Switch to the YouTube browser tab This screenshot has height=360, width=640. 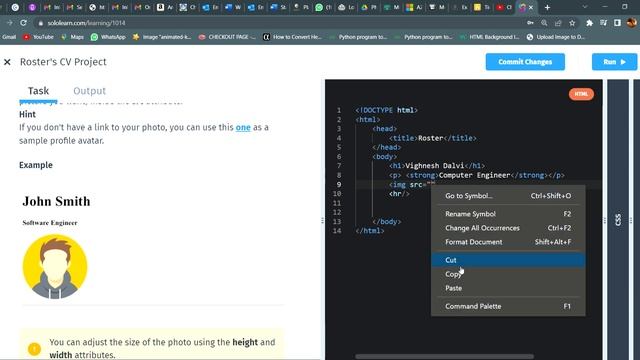504,7
